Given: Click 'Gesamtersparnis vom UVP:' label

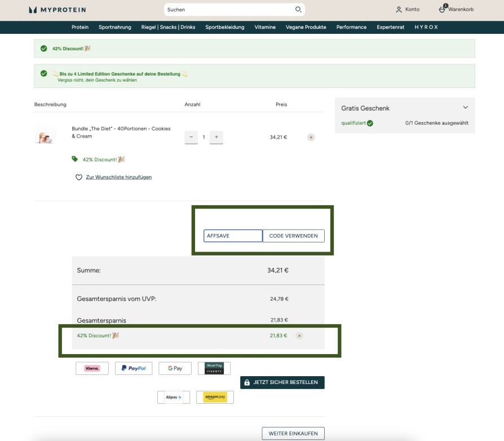Looking at the screenshot, I should tap(117, 299).
